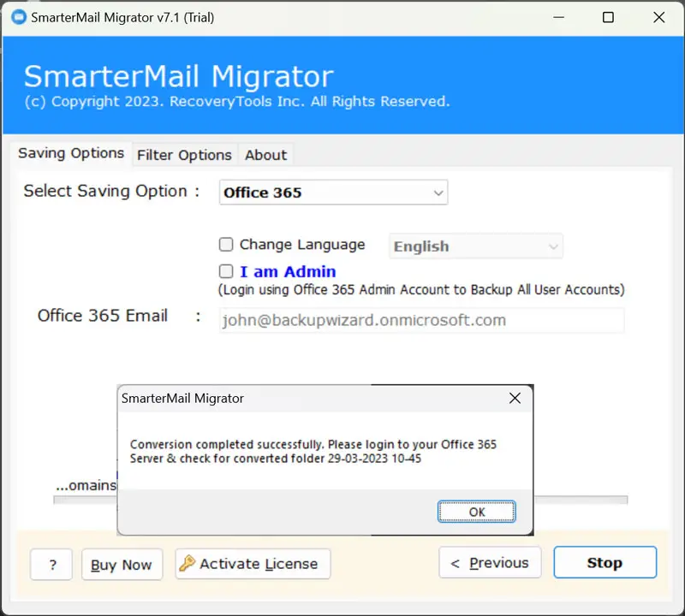Click the copyright RecoveryTools Inc. text

click(237, 101)
